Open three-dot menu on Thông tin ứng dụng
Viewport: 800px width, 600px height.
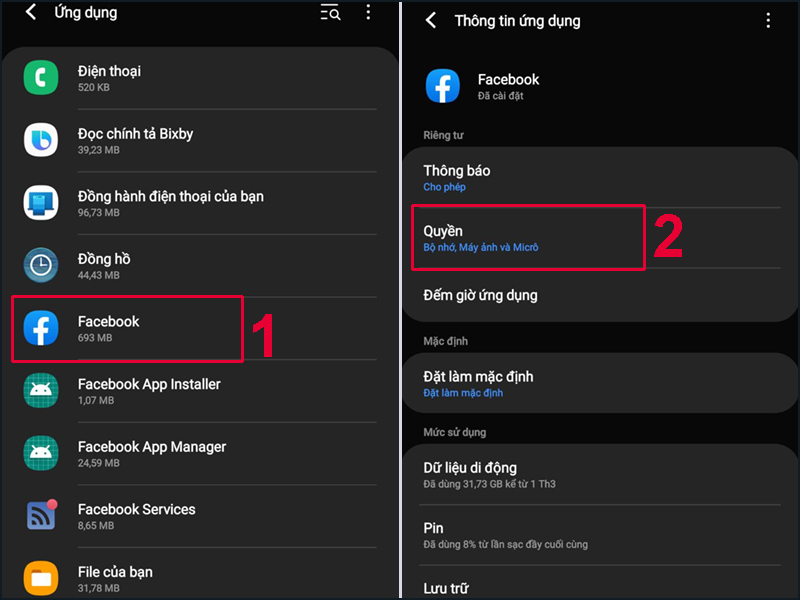click(x=768, y=20)
